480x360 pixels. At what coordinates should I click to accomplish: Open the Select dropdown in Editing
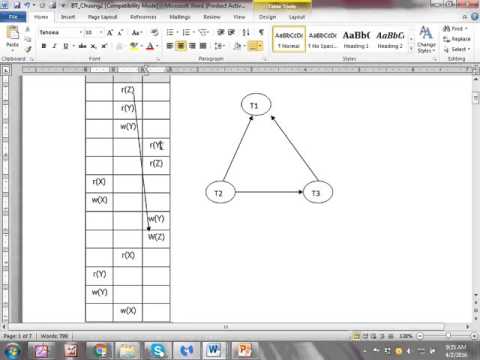tap(456, 49)
